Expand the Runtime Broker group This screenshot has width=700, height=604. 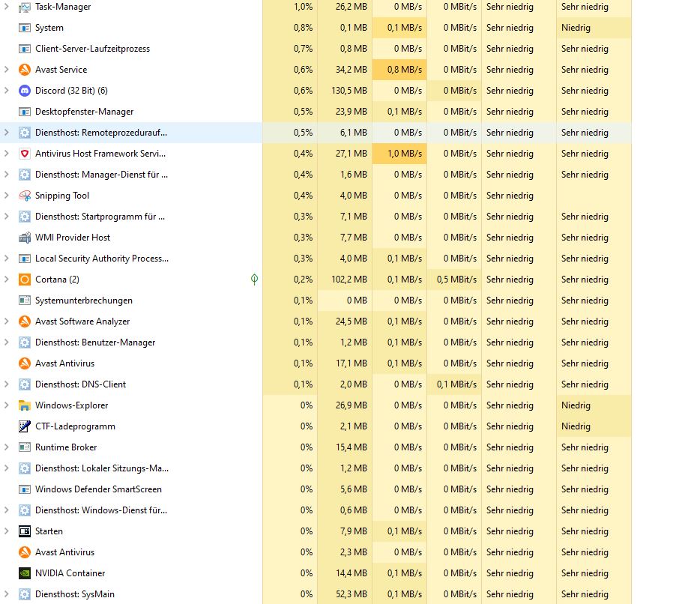6,447
